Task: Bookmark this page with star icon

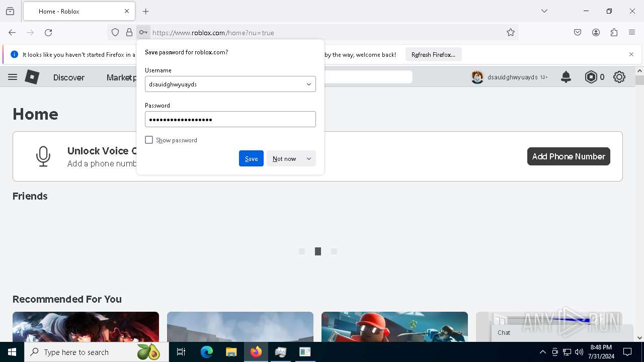Action: click(x=511, y=33)
